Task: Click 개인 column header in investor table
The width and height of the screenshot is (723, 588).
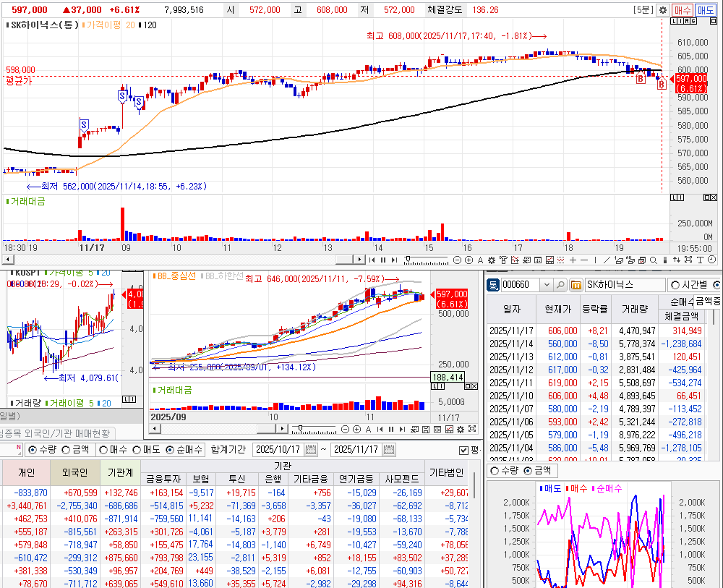Action: [26, 473]
